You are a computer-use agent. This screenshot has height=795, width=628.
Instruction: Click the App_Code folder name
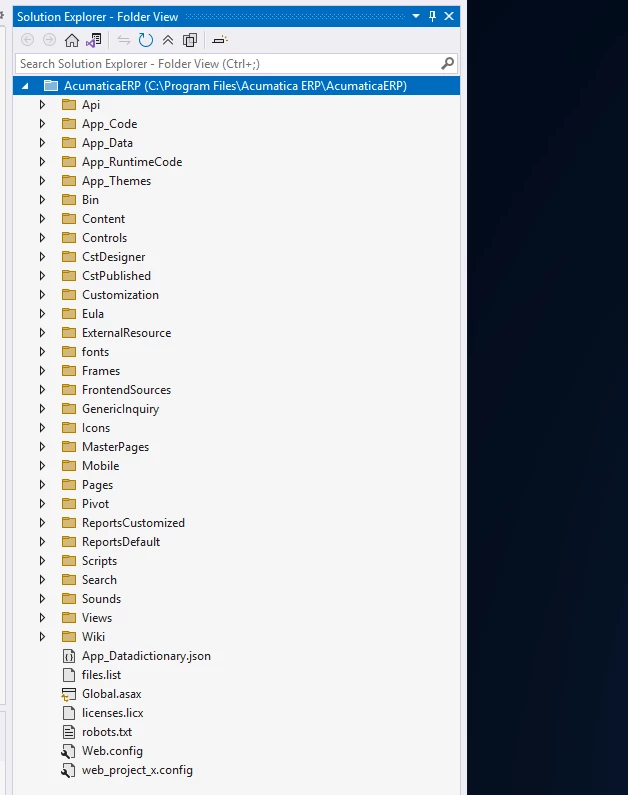coord(109,124)
